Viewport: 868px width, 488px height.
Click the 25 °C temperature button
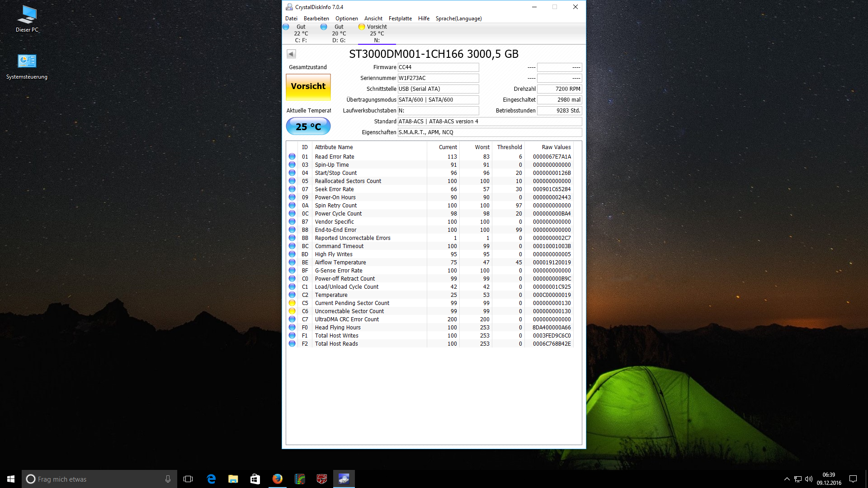pyautogui.click(x=308, y=127)
